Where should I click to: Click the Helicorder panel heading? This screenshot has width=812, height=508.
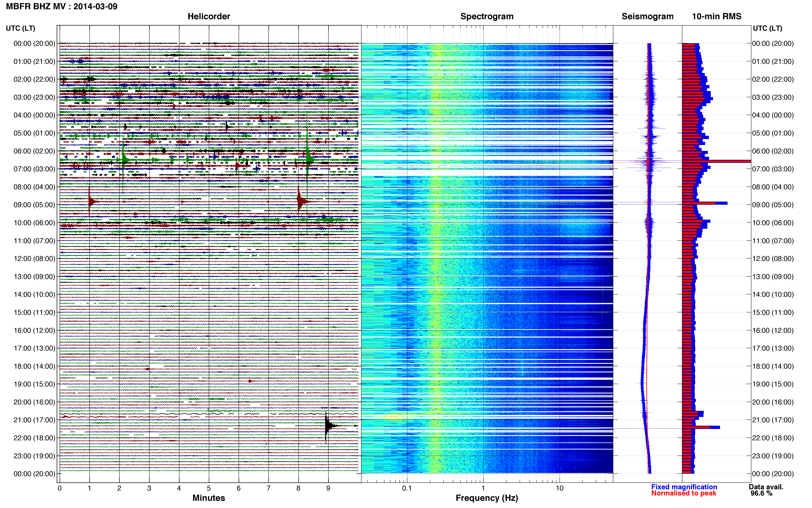coord(208,16)
